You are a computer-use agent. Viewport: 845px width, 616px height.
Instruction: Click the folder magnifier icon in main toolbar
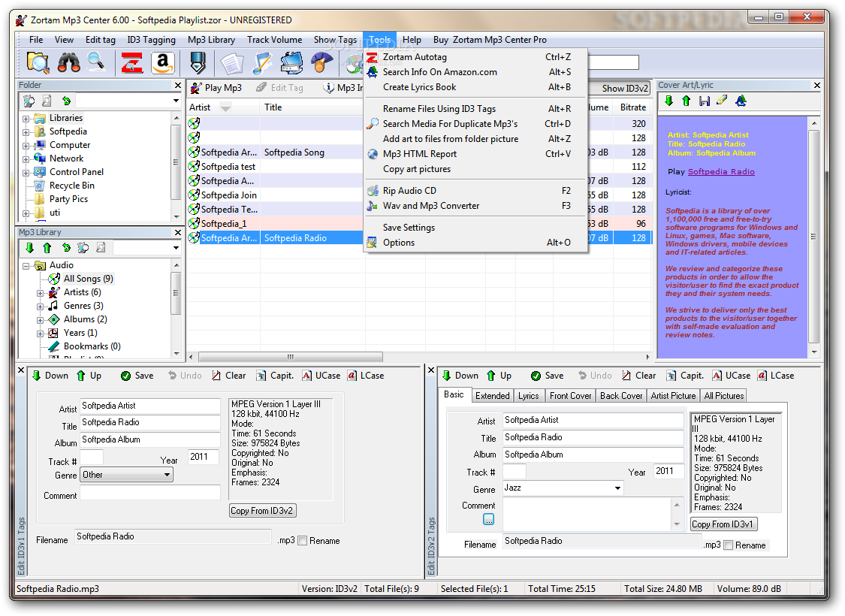pyautogui.click(x=38, y=62)
